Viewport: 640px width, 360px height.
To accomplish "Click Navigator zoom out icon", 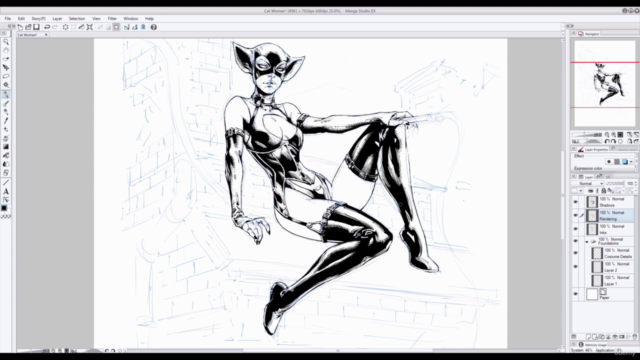I will coord(607,134).
